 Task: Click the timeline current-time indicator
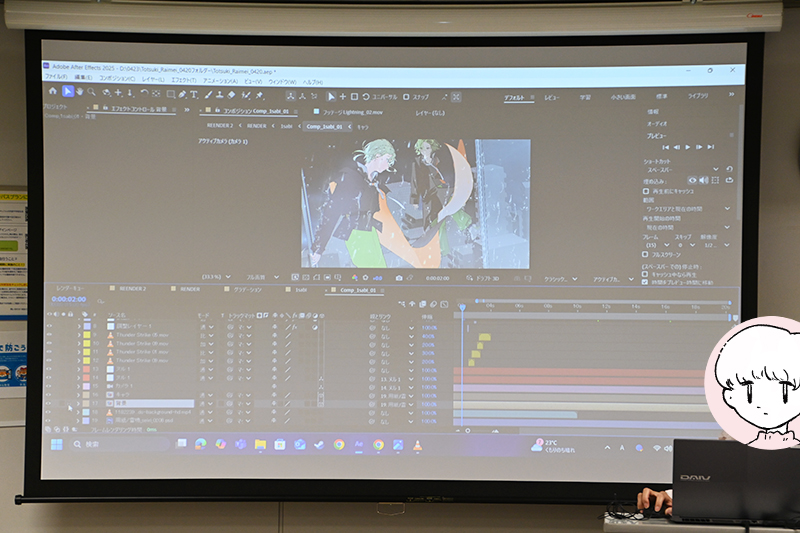[x=462, y=307]
